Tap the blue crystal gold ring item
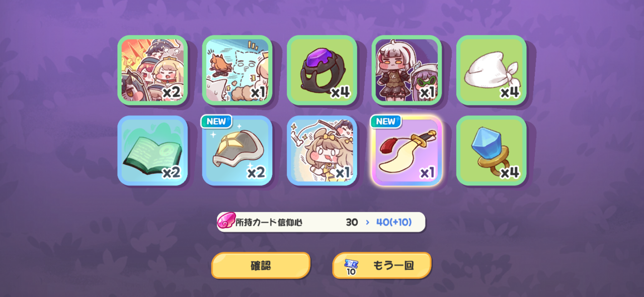644x297 pixels. [x=492, y=151]
